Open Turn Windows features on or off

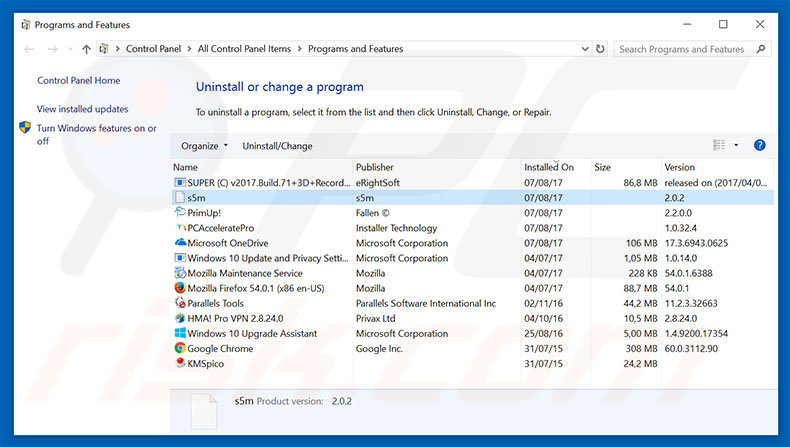[96, 135]
